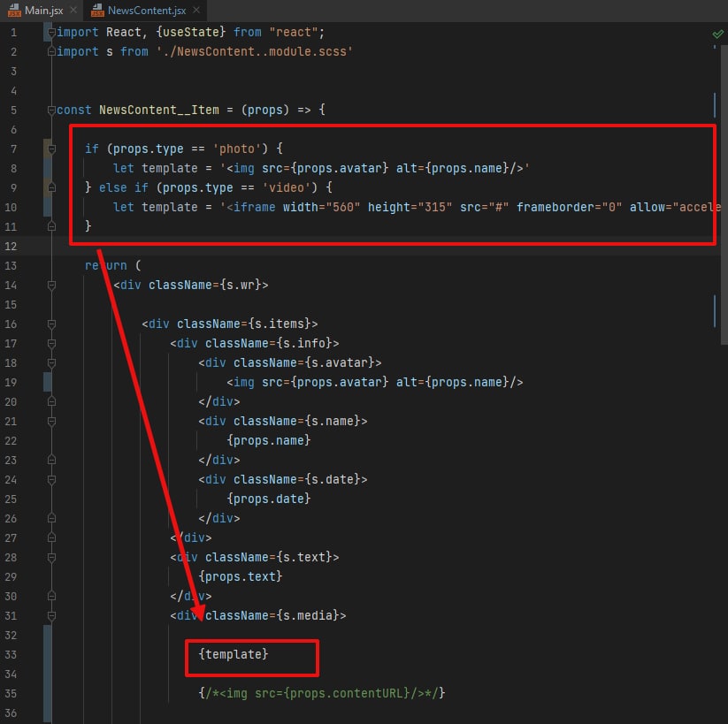Click the JSX file icon on NewsContent.jsx tab
The width and height of the screenshot is (728, 724).
[97, 11]
